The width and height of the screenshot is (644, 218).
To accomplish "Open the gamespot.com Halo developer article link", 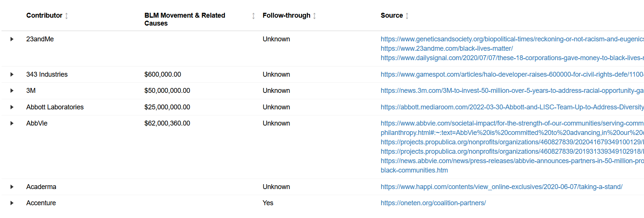I will pos(512,74).
